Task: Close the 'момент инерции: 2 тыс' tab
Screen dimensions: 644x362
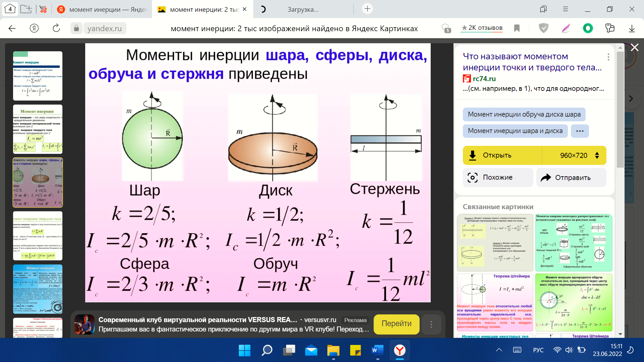Action: coord(245,9)
